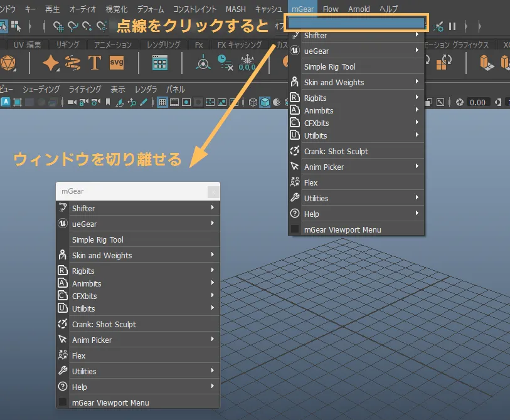Switch to the リギング shelf tab

point(68,45)
